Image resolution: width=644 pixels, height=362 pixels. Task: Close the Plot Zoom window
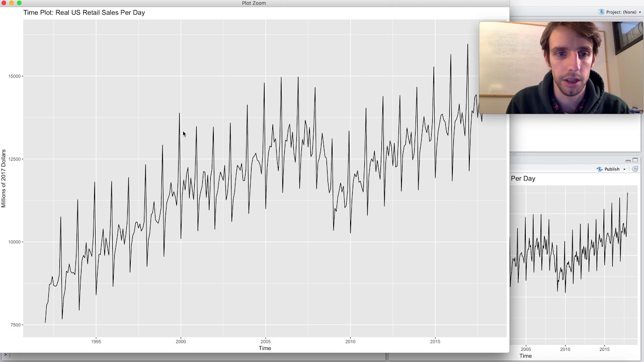coord(4,3)
